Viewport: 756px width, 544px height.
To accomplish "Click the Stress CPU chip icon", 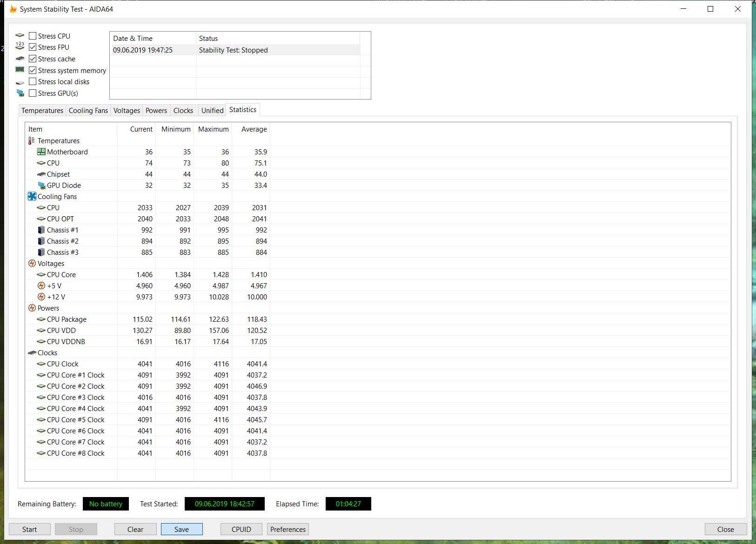I will (x=20, y=35).
